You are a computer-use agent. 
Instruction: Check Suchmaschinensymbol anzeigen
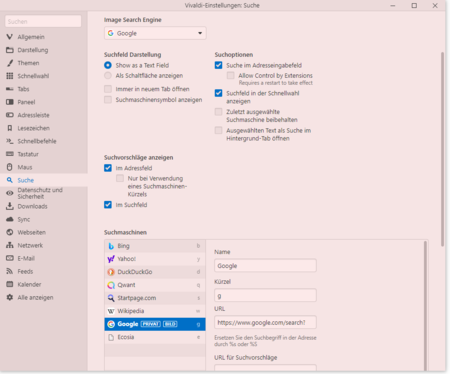(x=108, y=100)
